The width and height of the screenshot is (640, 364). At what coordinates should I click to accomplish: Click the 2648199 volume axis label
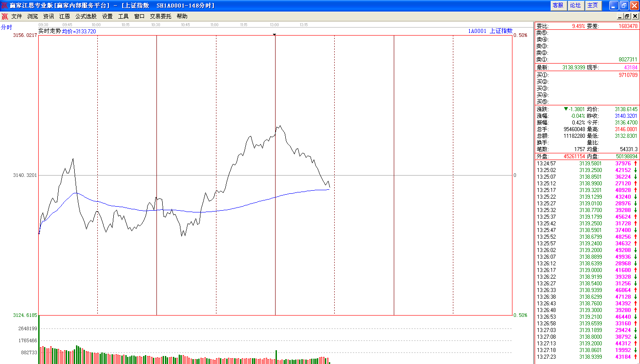[x=28, y=328]
